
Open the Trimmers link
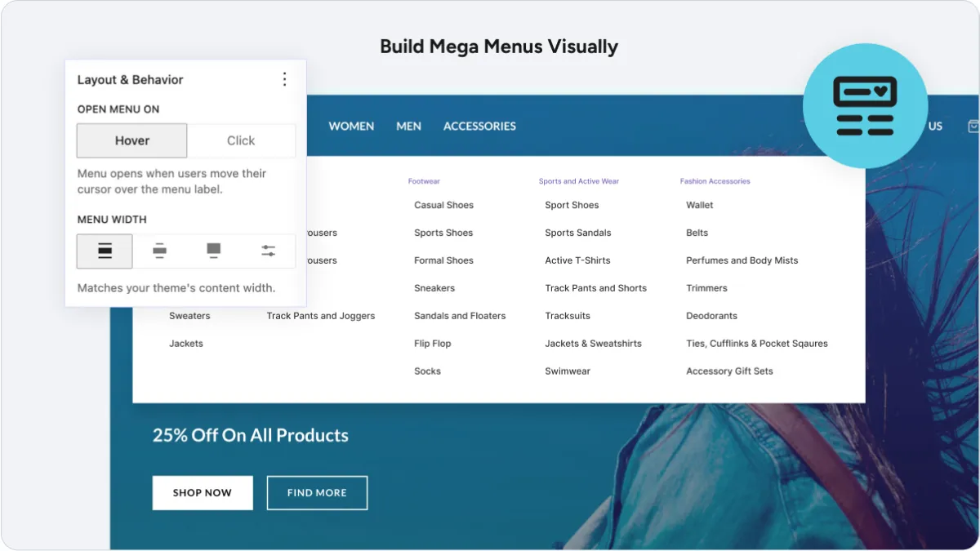coord(706,288)
